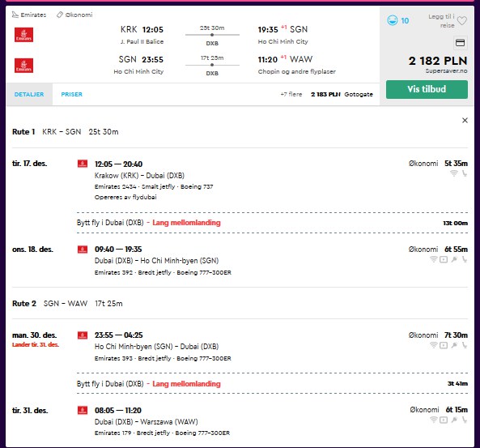Click the entertainment screen icon on Emirates 392
Viewport: 480px width, 448px height.
click(444, 259)
